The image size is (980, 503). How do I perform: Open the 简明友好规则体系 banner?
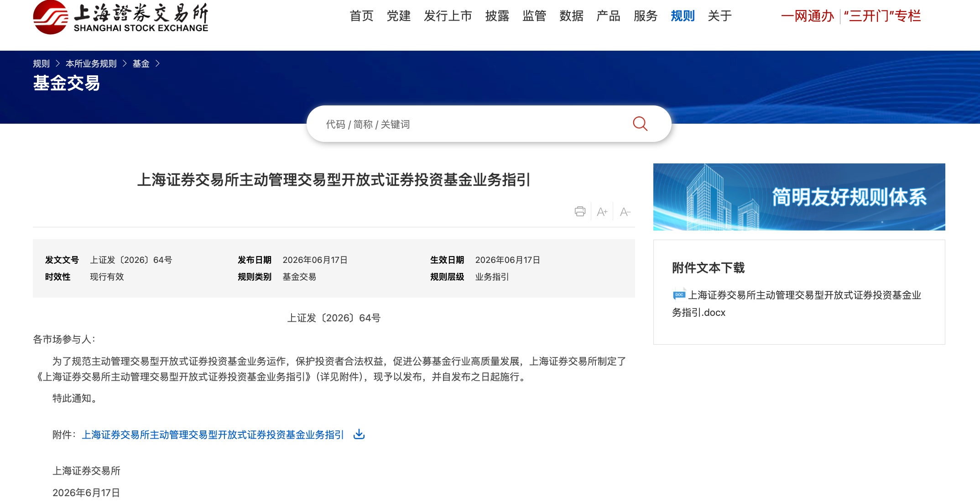tap(799, 197)
